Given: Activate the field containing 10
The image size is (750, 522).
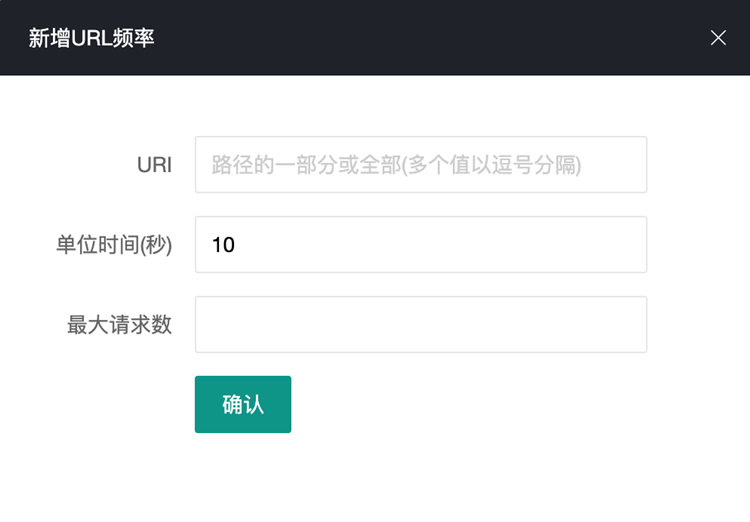Looking at the screenshot, I should click(x=421, y=245).
